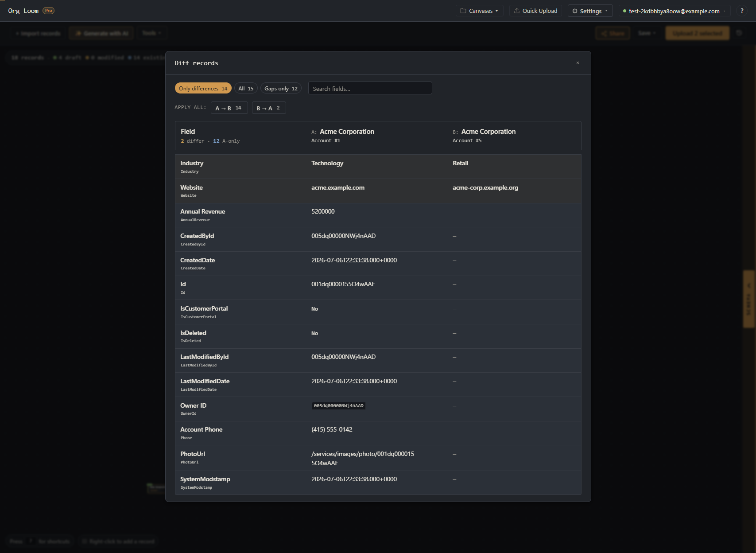The height and width of the screenshot is (553, 756).
Task: Click the PhotoUrl field label
Action: click(193, 454)
